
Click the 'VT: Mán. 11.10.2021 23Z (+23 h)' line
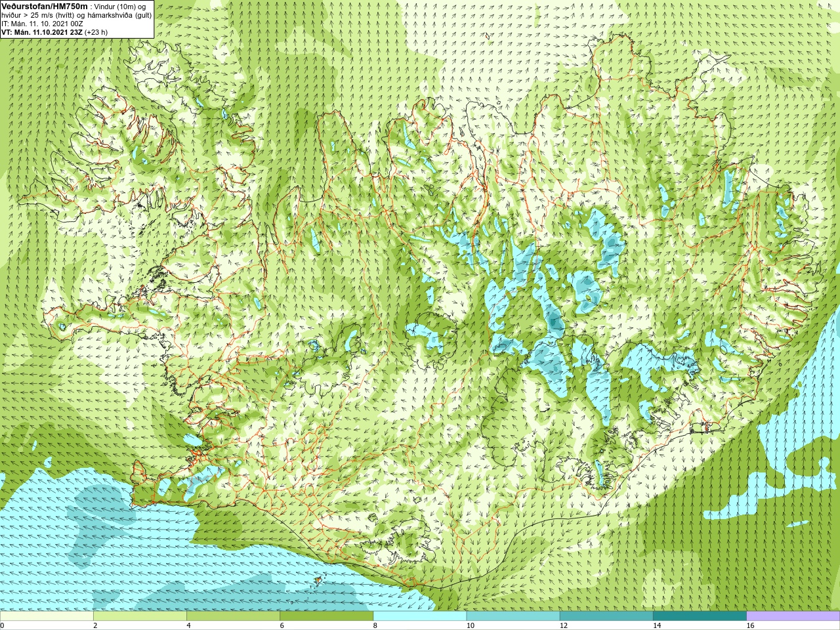tap(54, 32)
